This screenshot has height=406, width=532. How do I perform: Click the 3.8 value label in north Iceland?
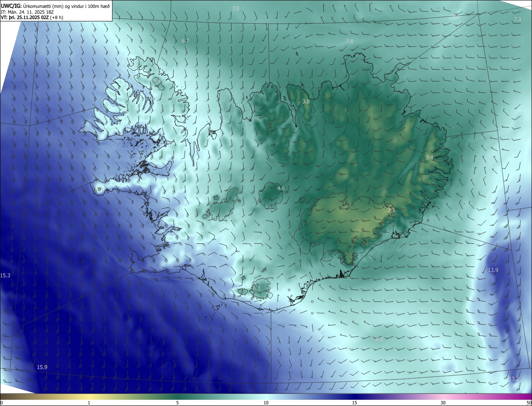point(306,101)
